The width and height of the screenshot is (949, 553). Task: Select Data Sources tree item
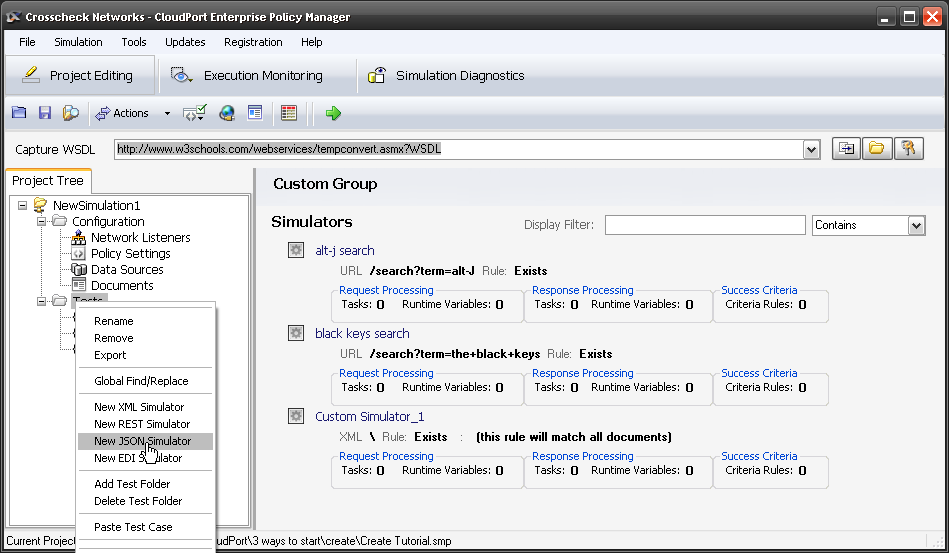click(x=127, y=269)
